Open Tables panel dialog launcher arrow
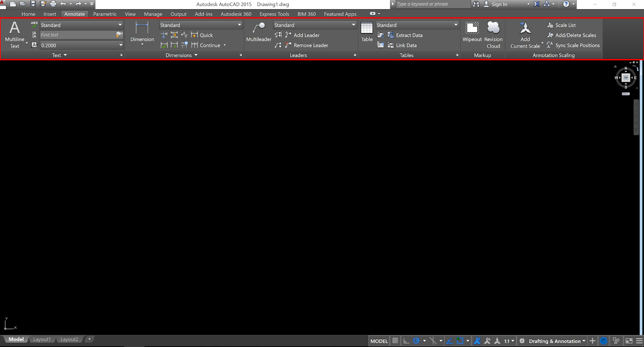The width and height of the screenshot is (644, 347). click(x=457, y=55)
